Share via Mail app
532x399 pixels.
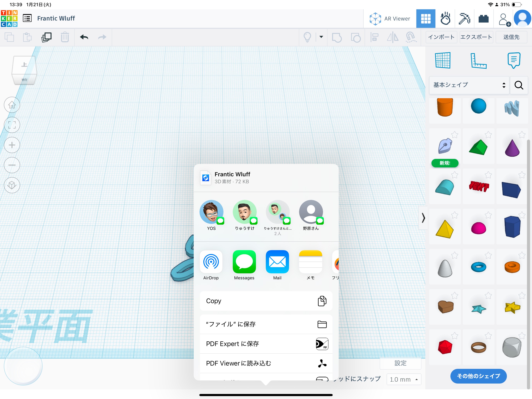point(277,265)
